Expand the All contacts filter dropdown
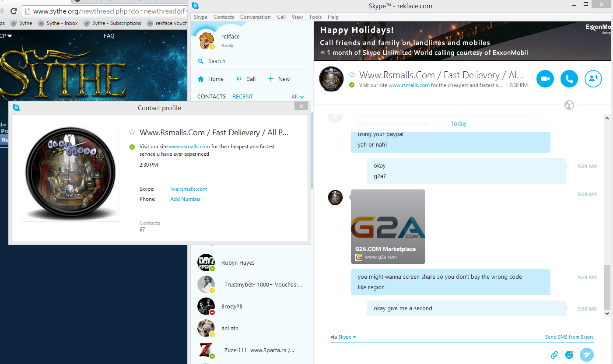613x364 pixels. click(x=298, y=97)
